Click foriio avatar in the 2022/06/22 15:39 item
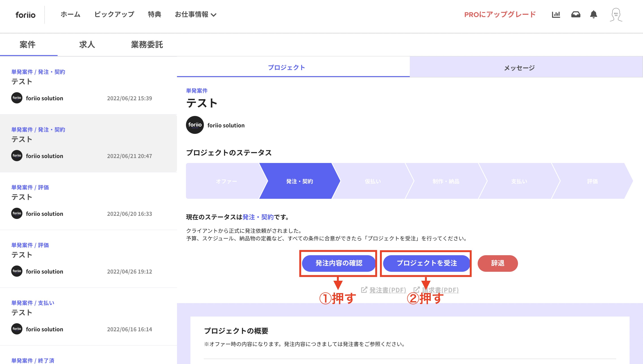Image resolution: width=643 pixels, height=364 pixels. point(17,98)
